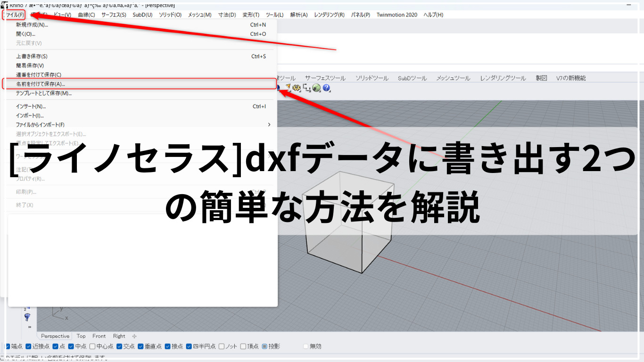Open the メッシュ(M) menu
The image size is (644, 362).
(x=200, y=15)
